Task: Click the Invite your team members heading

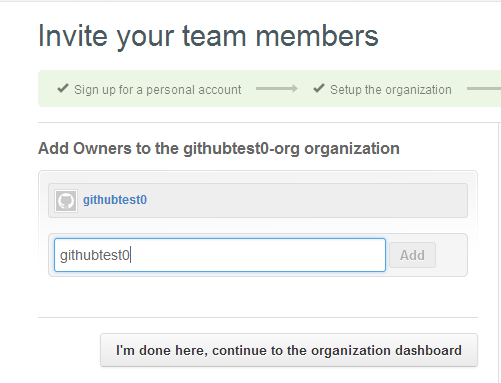Action: [x=208, y=36]
